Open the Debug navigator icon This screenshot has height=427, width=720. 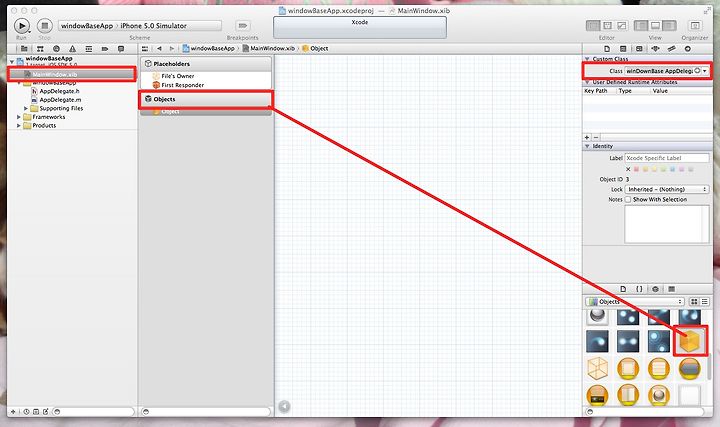(89, 49)
